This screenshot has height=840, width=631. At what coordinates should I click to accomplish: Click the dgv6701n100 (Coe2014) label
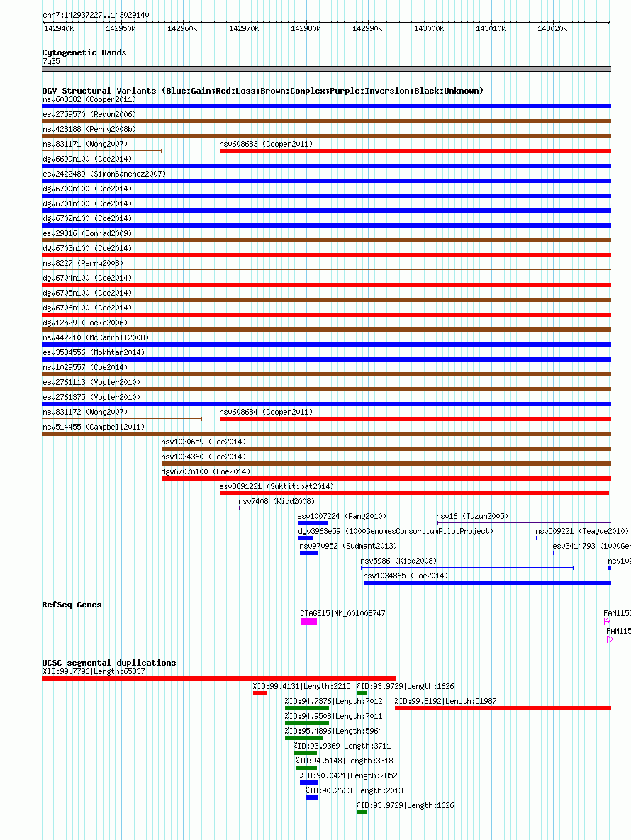click(86, 204)
